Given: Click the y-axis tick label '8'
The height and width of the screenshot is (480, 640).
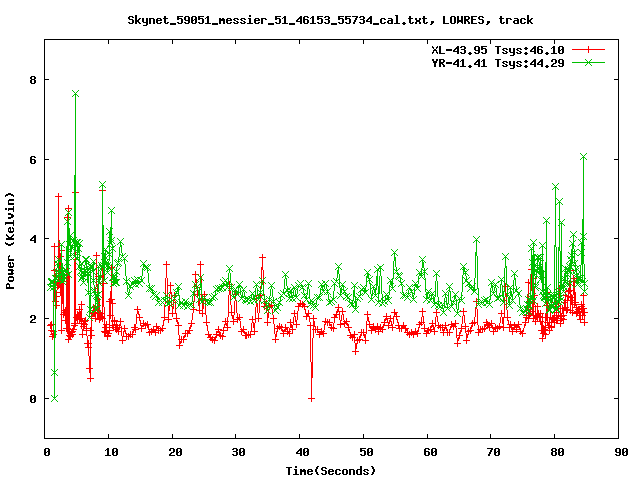Looking at the screenshot, I should click(33, 80).
